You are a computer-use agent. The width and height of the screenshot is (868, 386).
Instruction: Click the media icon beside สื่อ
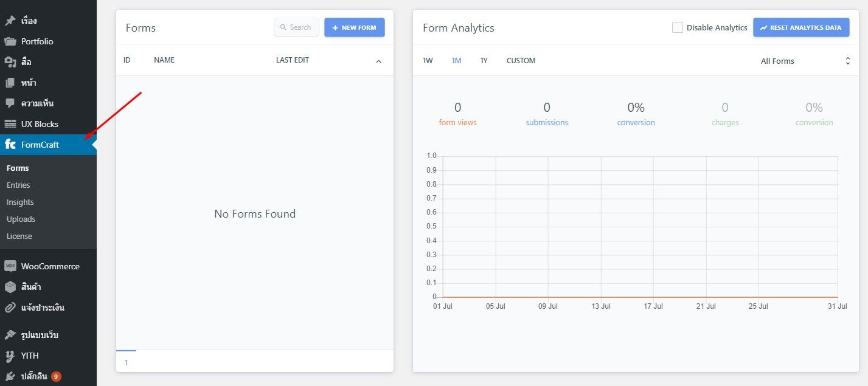coord(10,62)
